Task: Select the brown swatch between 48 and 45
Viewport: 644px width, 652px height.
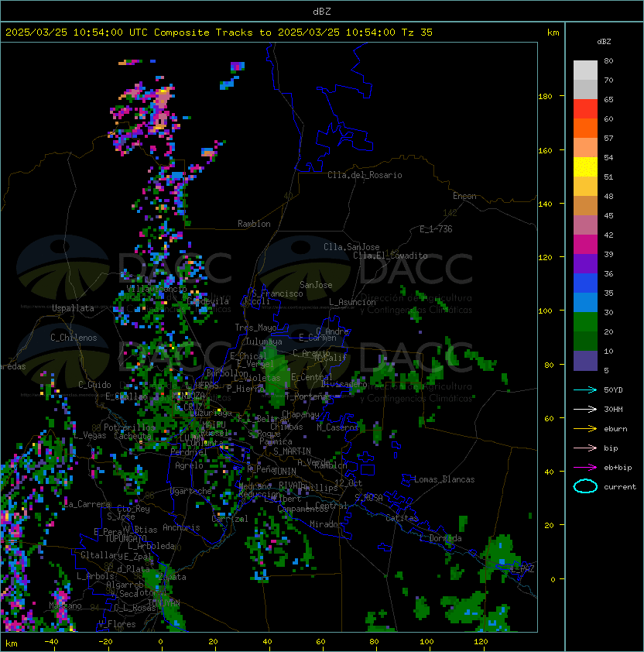Action: pos(585,206)
